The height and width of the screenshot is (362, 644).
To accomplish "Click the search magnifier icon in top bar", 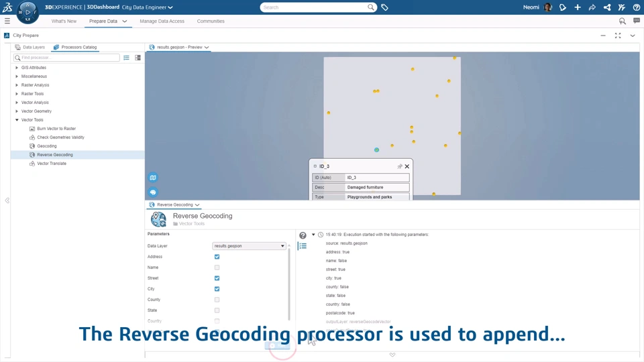I will pyautogui.click(x=370, y=7).
